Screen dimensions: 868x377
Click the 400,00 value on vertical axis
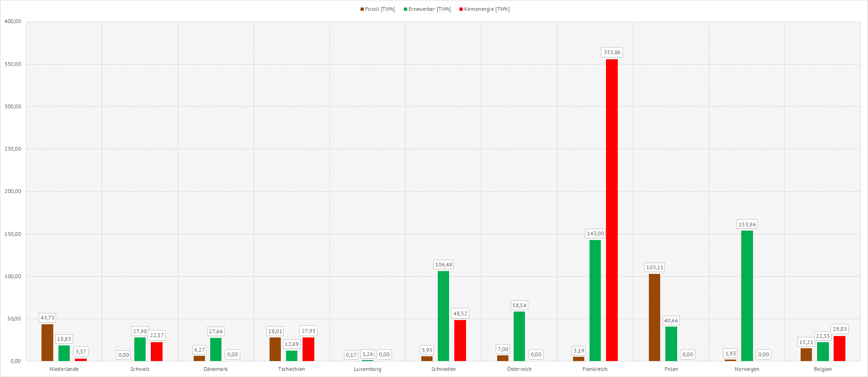tap(13, 22)
